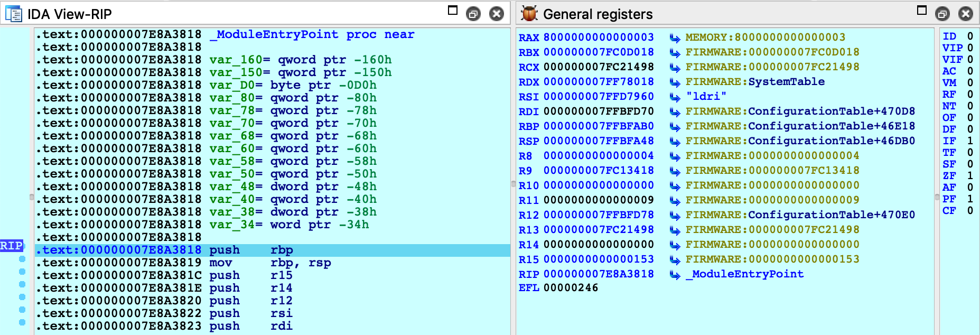Select the General registers panel title
Viewport: 980px width, 335px height.
[598, 14]
